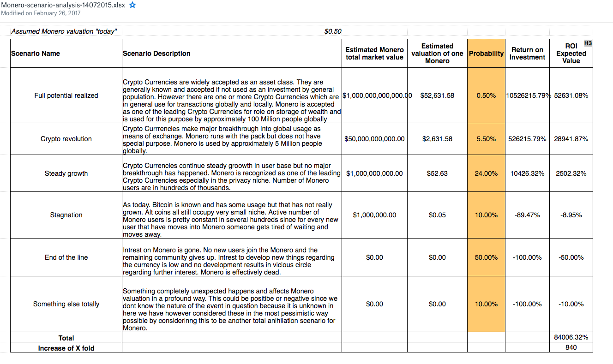Select description starting 'Something completely unexpected happens'

click(232, 304)
